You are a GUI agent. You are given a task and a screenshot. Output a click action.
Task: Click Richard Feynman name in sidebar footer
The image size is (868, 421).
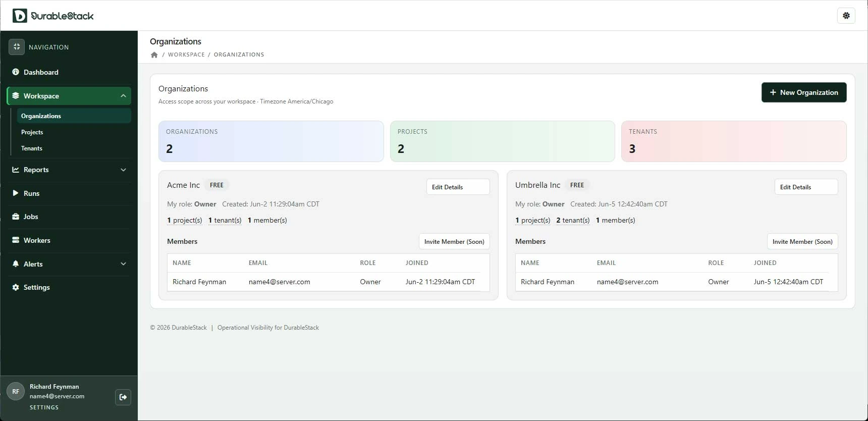[54, 387]
